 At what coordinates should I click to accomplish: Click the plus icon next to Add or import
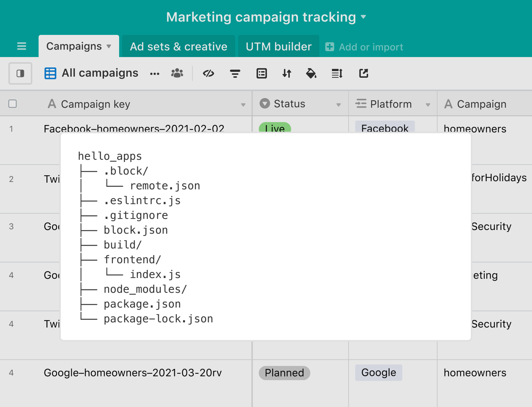tap(330, 47)
